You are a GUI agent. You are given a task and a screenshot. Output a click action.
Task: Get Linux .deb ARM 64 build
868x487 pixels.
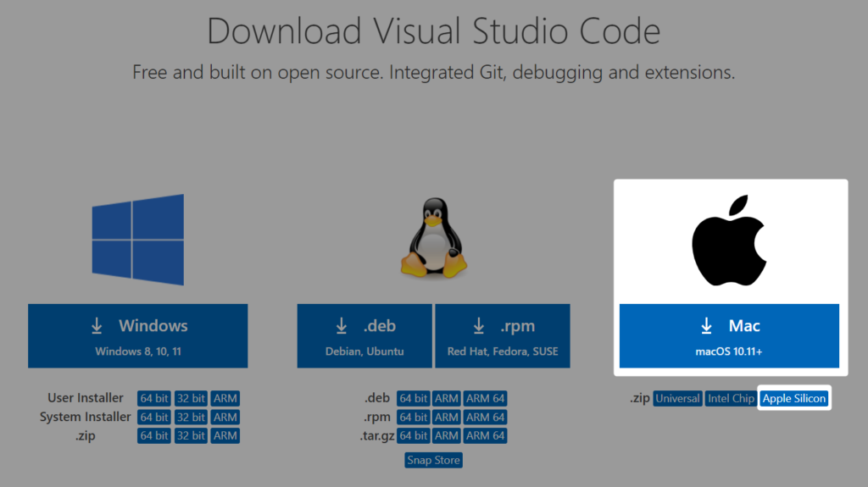click(x=485, y=398)
